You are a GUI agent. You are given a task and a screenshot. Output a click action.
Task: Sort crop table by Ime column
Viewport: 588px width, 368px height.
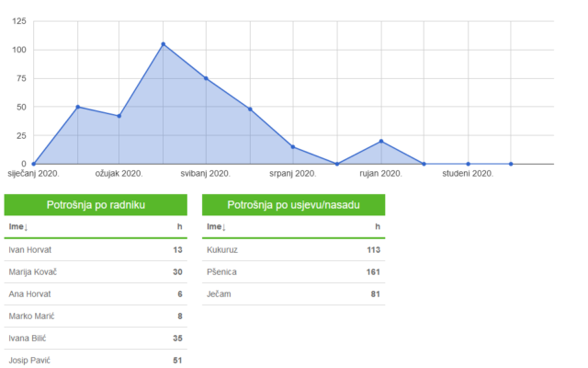click(217, 227)
